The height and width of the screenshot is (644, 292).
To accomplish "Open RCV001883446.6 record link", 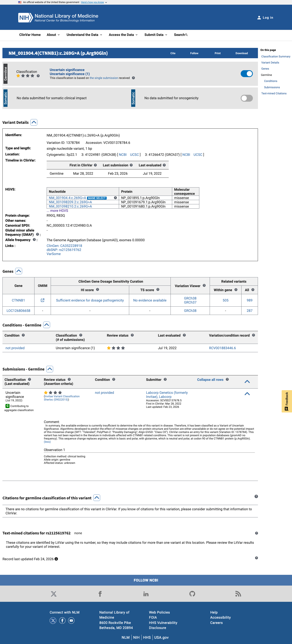I will click(222, 348).
